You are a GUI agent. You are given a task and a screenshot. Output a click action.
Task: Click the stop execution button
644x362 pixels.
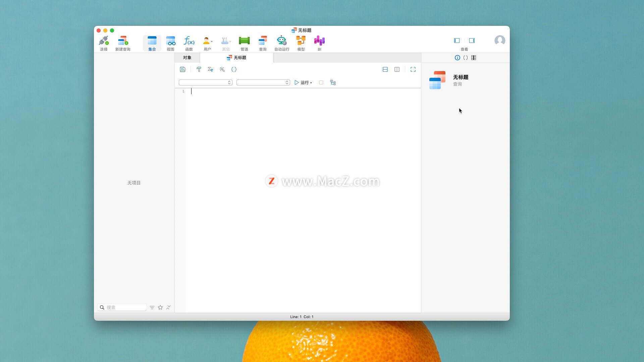click(321, 82)
